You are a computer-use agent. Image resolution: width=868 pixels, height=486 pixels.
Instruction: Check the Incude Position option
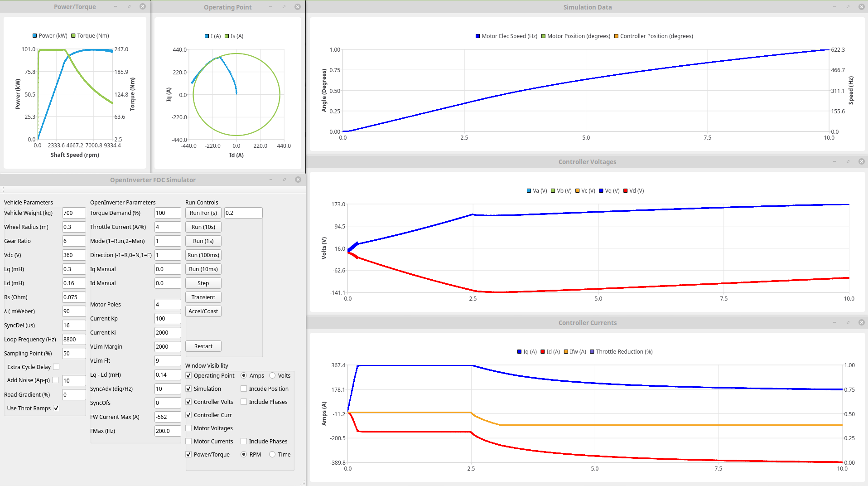tap(244, 389)
